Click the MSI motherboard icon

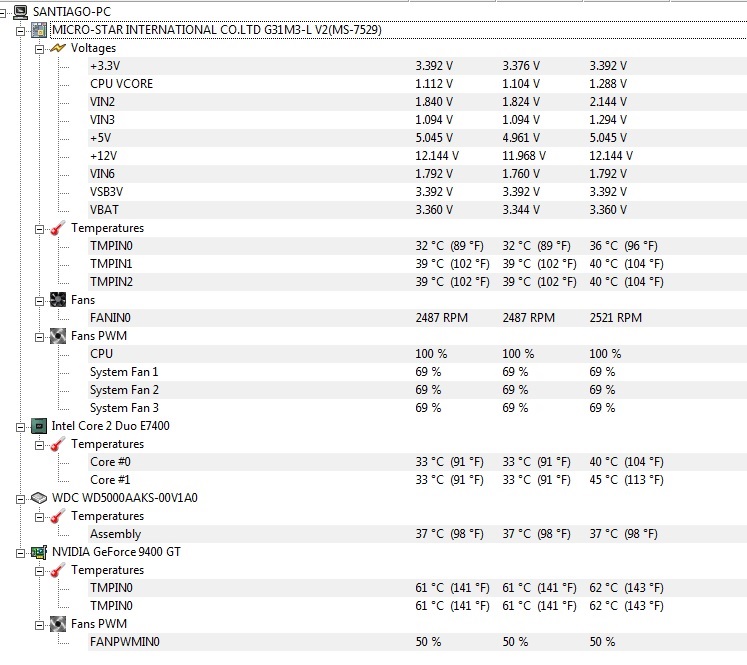(39, 30)
